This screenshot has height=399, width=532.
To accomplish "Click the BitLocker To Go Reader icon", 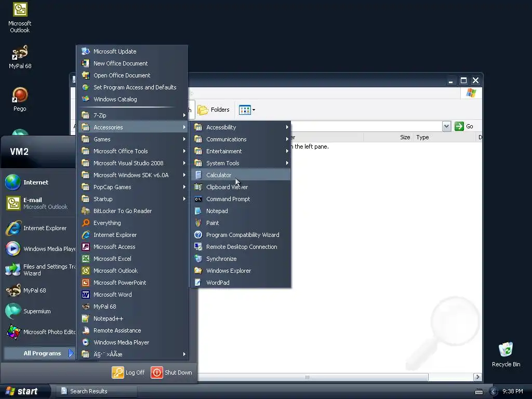I will (86, 211).
